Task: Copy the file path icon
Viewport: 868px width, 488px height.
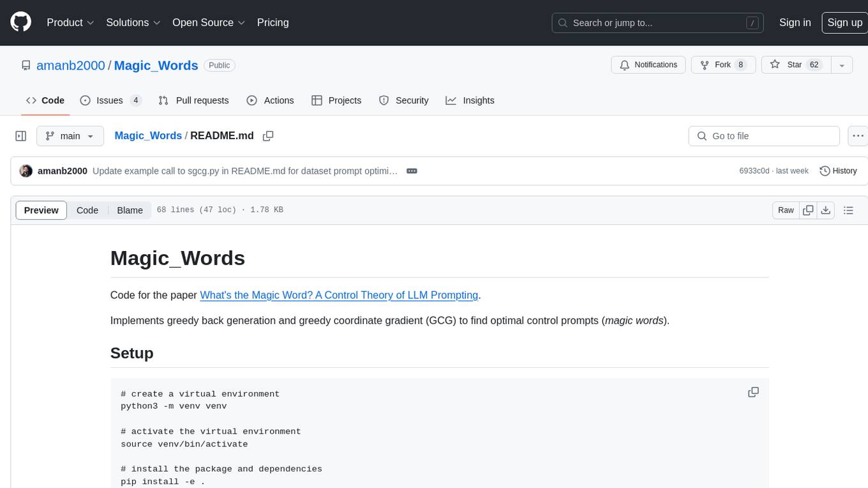Action: [268, 136]
